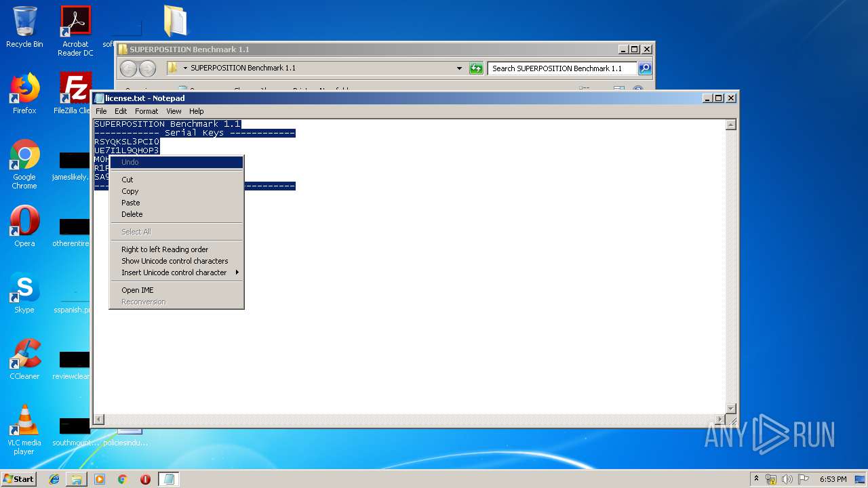Click the Action Center flag icon

point(804,479)
